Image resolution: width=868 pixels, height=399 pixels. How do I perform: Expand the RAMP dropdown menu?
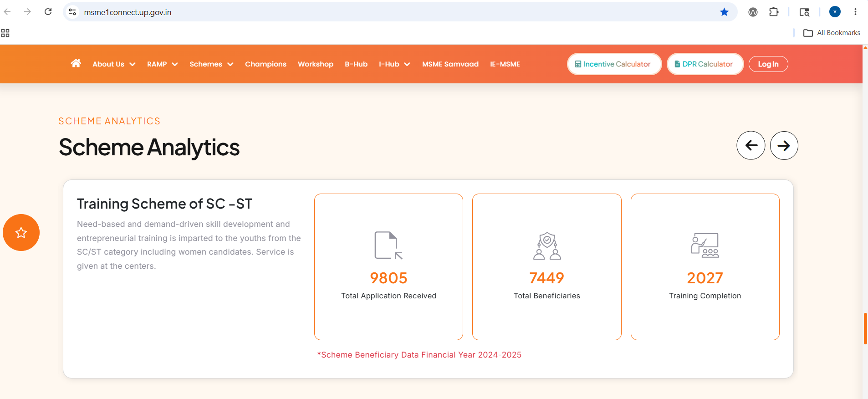[162, 64]
